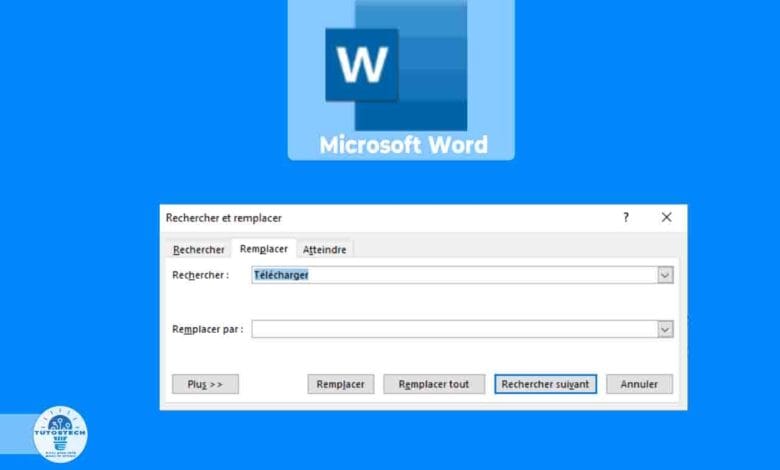780x470 pixels.
Task: Click Rechercher suivant to find next match
Action: tap(545, 384)
